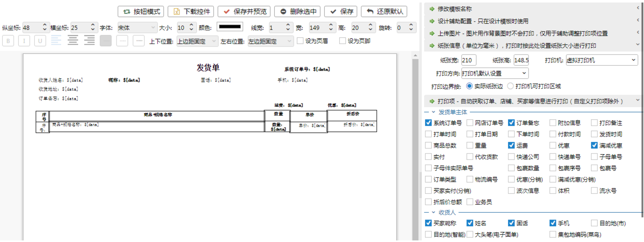
Task: Toggle underline formatting button
Action: 40,41
